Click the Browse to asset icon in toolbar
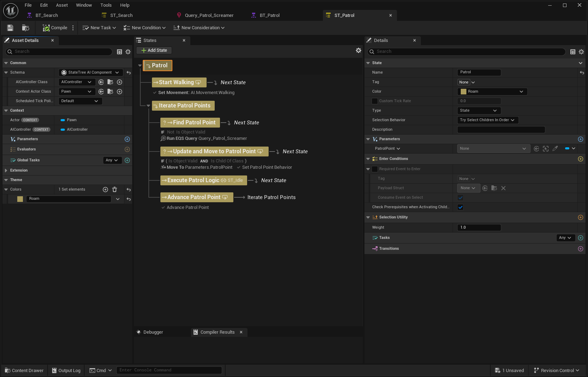 coord(25,28)
